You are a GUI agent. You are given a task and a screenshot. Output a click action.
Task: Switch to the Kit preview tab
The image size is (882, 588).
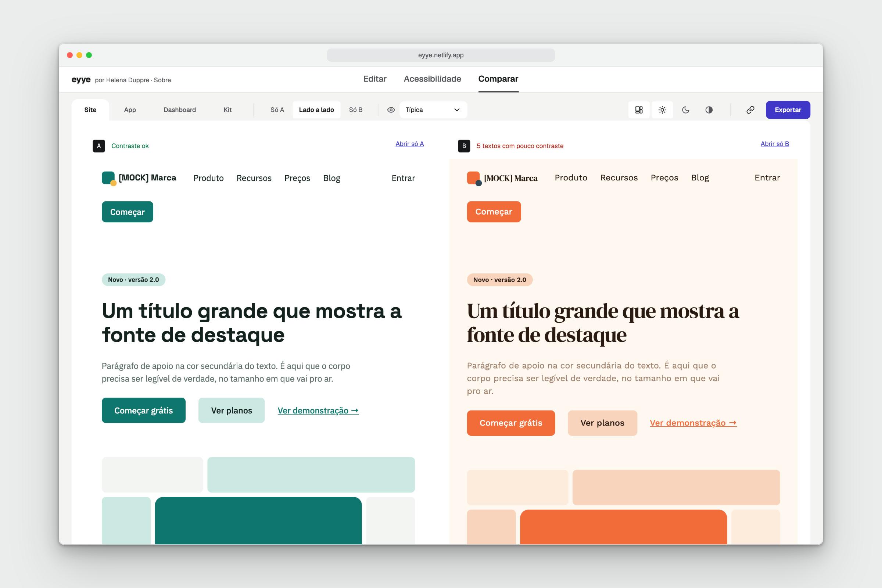[227, 110]
